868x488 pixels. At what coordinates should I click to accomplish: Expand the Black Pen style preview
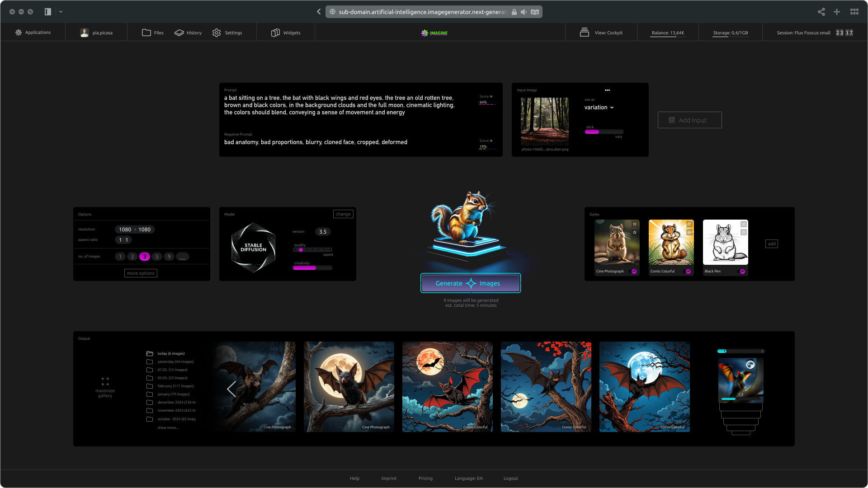pyautogui.click(x=743, y=224)
